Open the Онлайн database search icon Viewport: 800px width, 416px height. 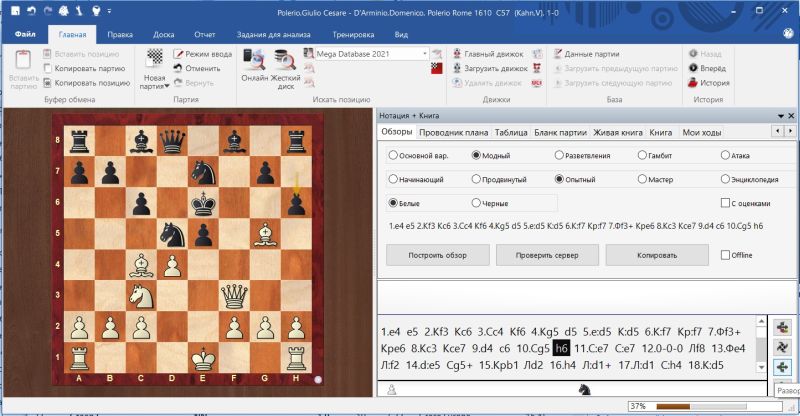pyautogui.click(x=254, y=62)
